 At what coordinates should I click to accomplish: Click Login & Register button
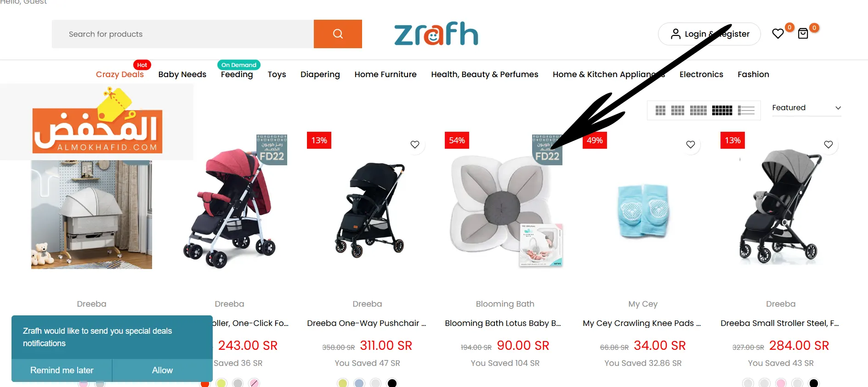(x=709, y=34)
